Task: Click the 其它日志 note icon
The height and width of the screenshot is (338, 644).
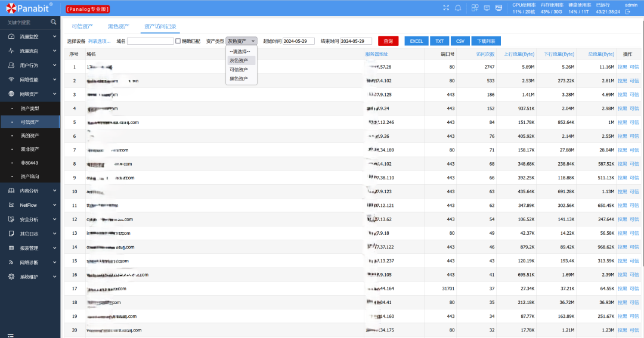Action: (x=11, y=234)
